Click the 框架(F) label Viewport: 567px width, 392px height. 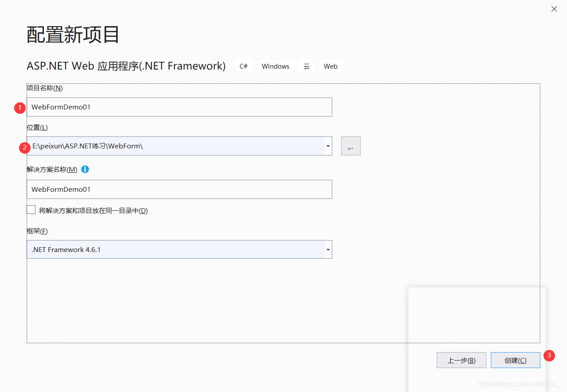click(x=37, y=231)
